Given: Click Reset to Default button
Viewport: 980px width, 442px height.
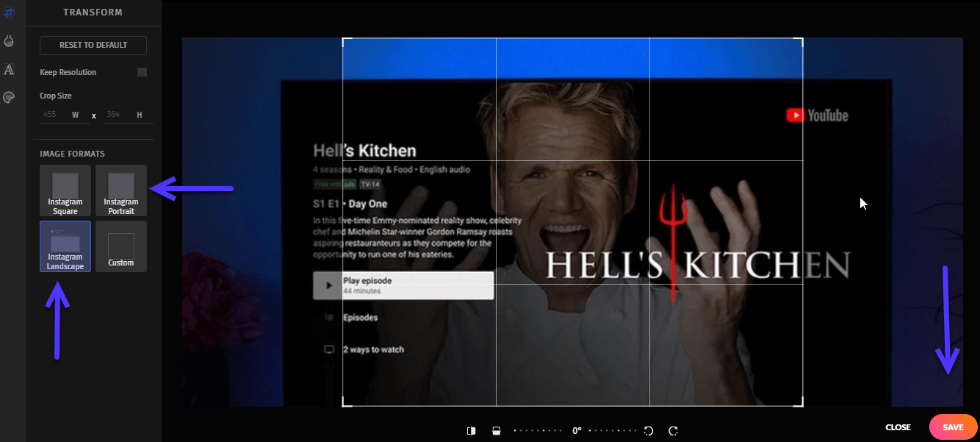Looking at the screenshot, I should pos(93,45).
